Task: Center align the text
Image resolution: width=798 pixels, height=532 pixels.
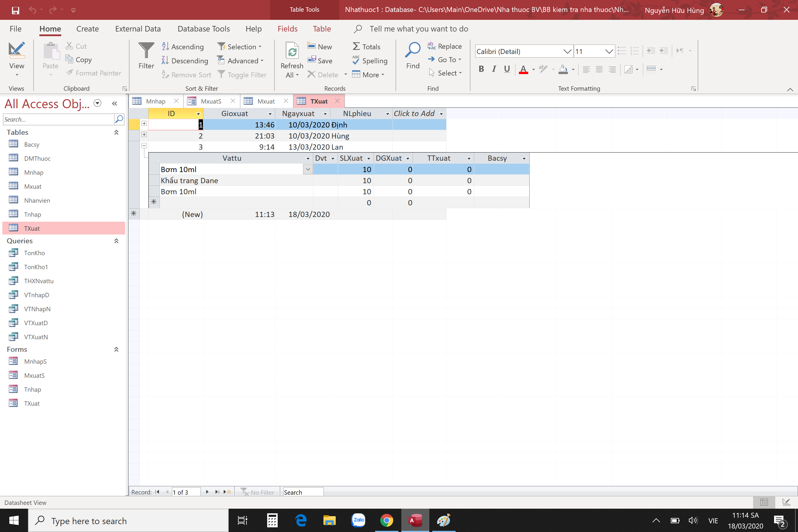Action: (x=599, y=69)
